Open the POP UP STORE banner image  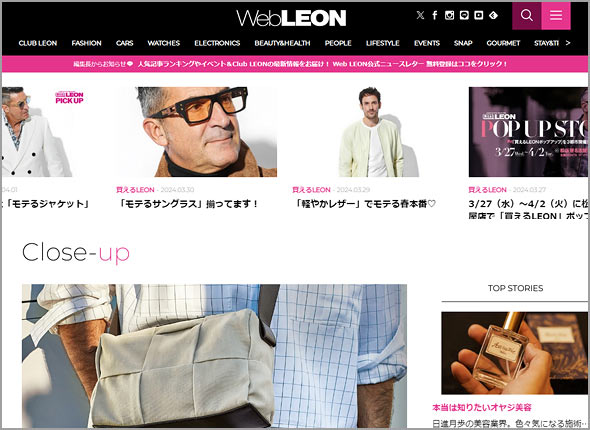[528, 132]
